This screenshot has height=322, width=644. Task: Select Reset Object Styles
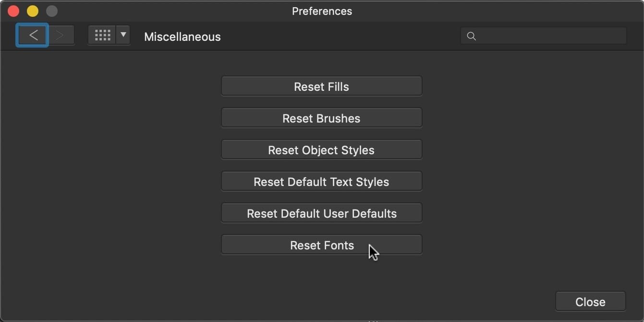tap(322, 150)
